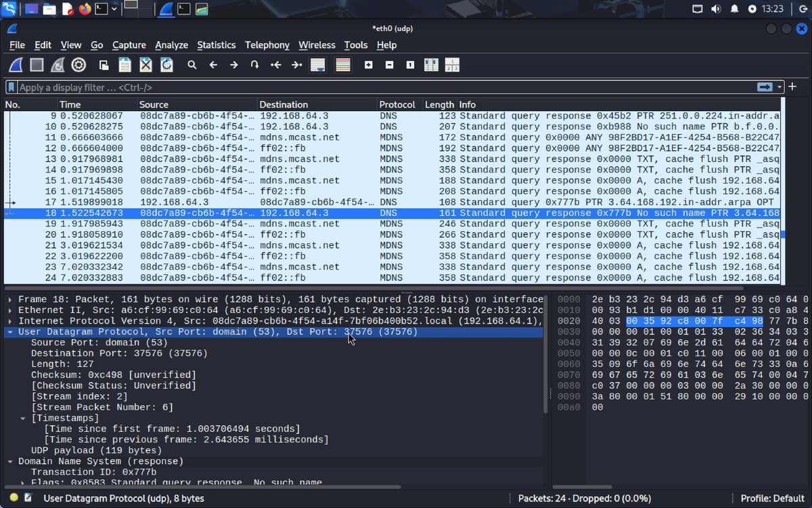Select packet 24 in the list
Screen dimensions: 812x508
click(392, 278)
